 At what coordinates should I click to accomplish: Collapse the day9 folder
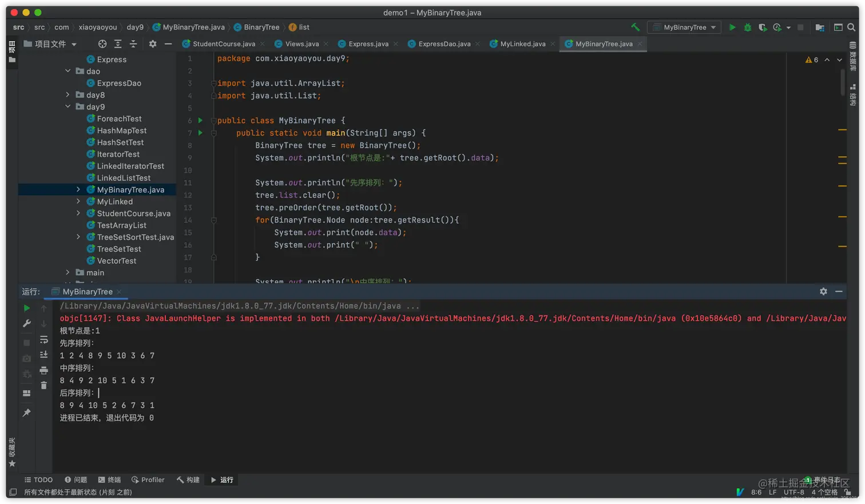point(68,106)
